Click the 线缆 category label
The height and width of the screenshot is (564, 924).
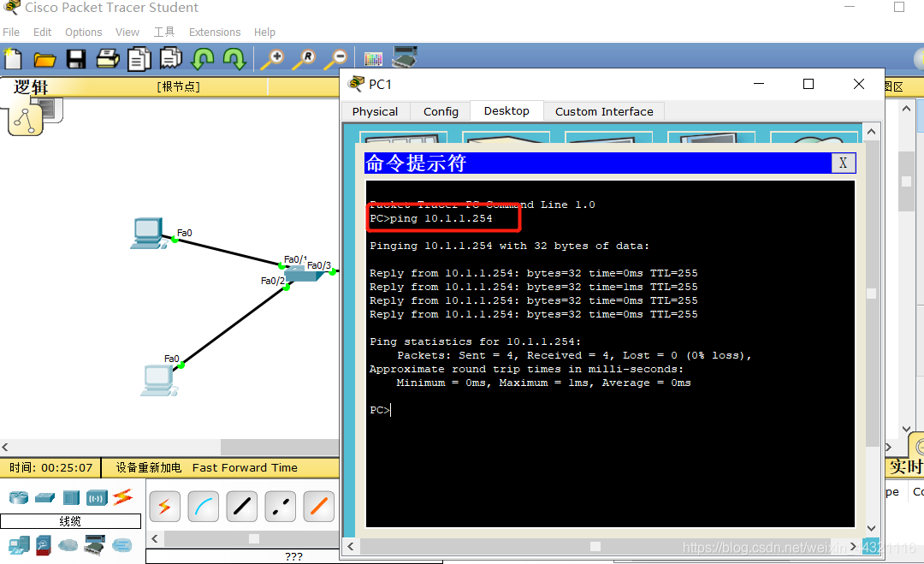coord(70,521)
